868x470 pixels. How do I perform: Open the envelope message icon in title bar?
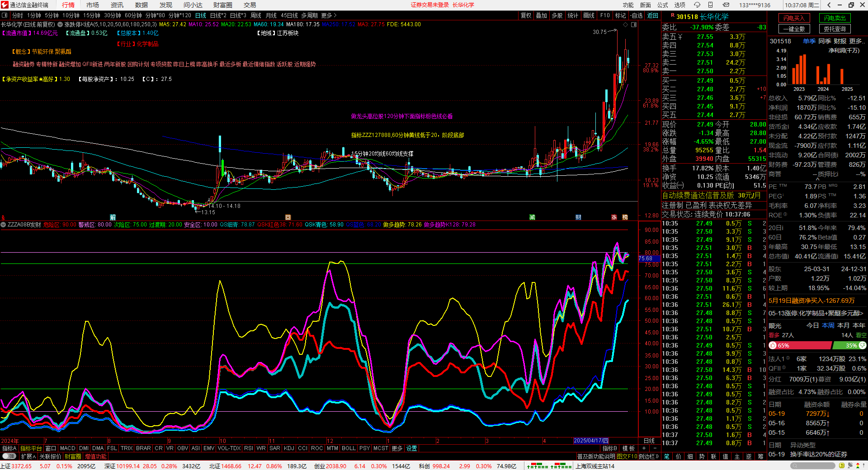coord(726,5)
